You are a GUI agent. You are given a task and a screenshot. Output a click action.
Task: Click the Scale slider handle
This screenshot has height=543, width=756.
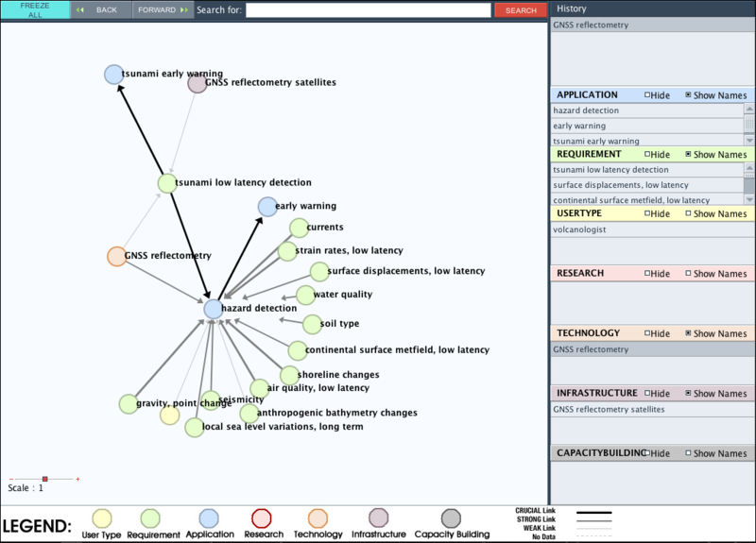[44, 479]
